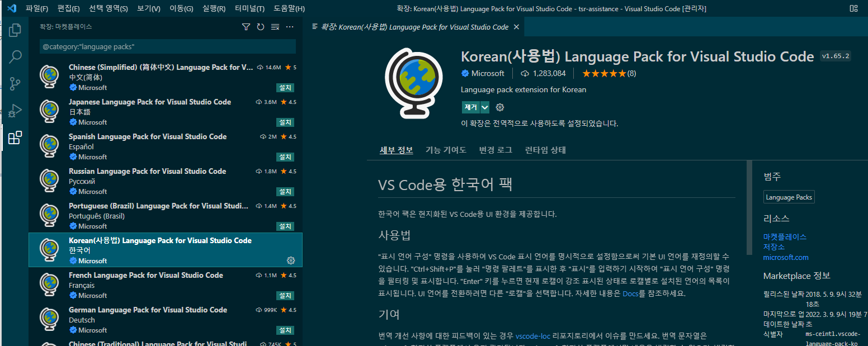Open the Explorer view in activity bar
This screenshot has width=868, height=346.
15,30
